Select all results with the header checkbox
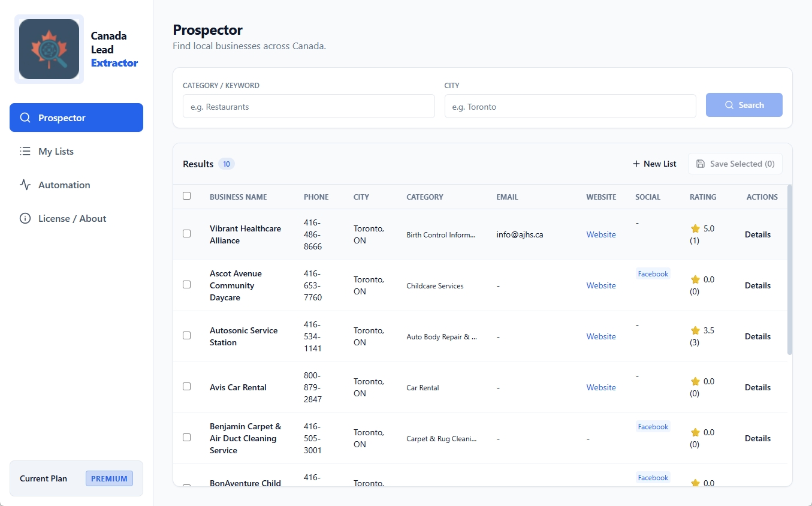The image size is (812, 506). tap(186, 195)
